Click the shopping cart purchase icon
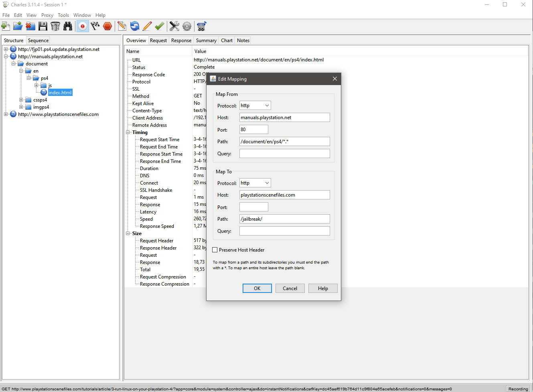The width and height of the screenshot is (533, 392). tap(201, 26)
